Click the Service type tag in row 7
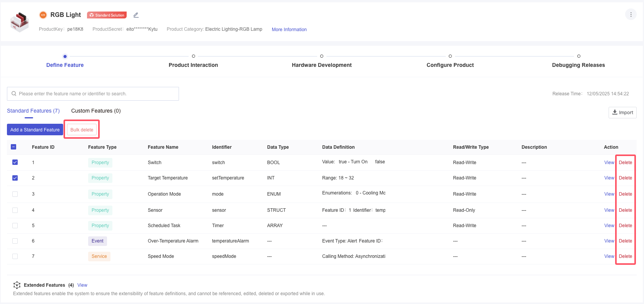The height and width of the screenshot is (304, 644). point(99,256)
